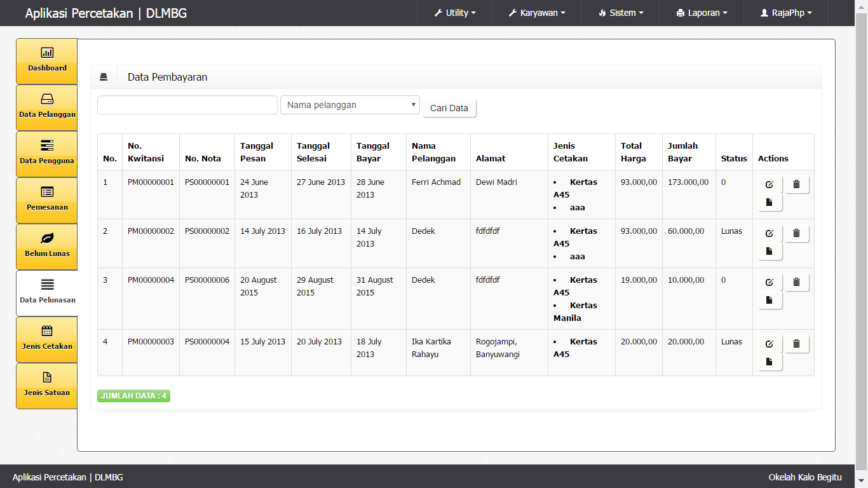Click Aplikasi Percetakan | DLMBG header title

point(106,13)
